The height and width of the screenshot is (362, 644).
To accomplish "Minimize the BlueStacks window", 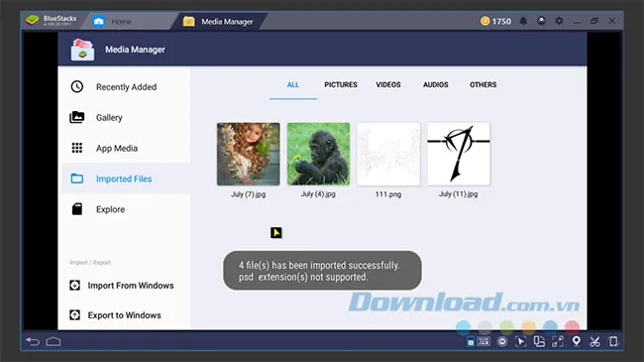I will (577, 21).
